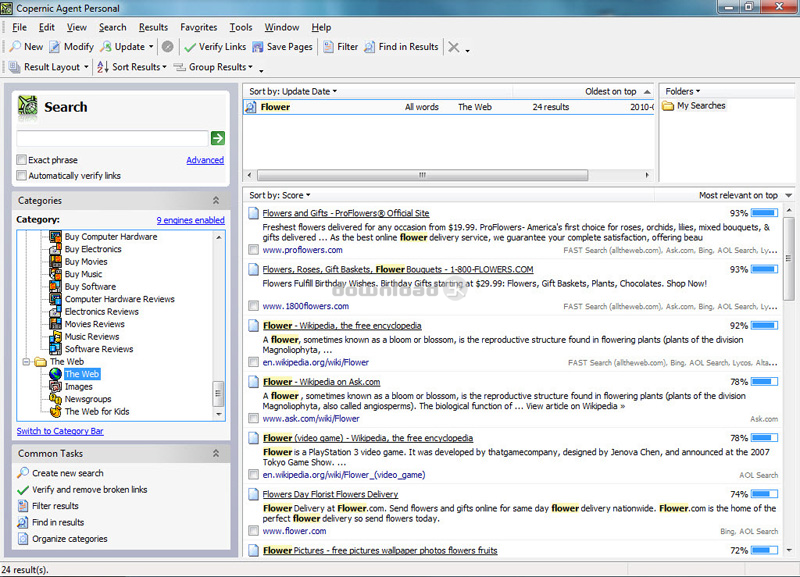Viewport: 800px width, 577px height.
Task: Select The Web for Kids icon
Action: point(56,412)
